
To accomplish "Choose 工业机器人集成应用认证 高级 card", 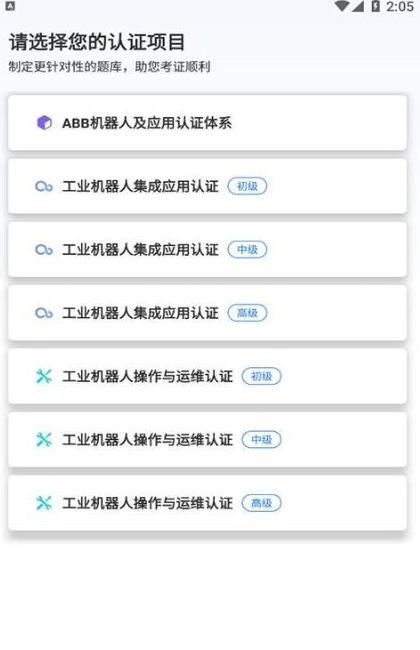I will (x=207, y=313).
